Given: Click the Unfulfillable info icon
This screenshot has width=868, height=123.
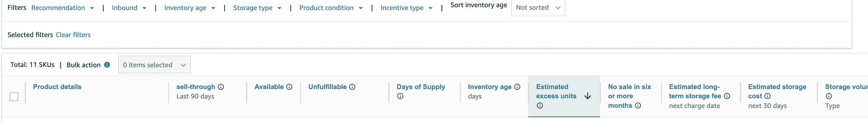Looking at the screenshot, I should point(352,87).
